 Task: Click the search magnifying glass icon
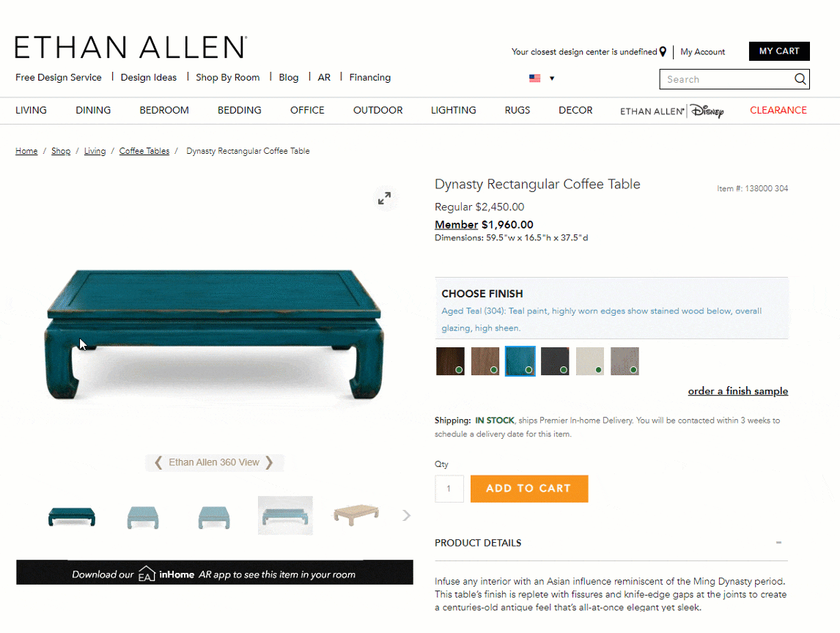(800, 79)
